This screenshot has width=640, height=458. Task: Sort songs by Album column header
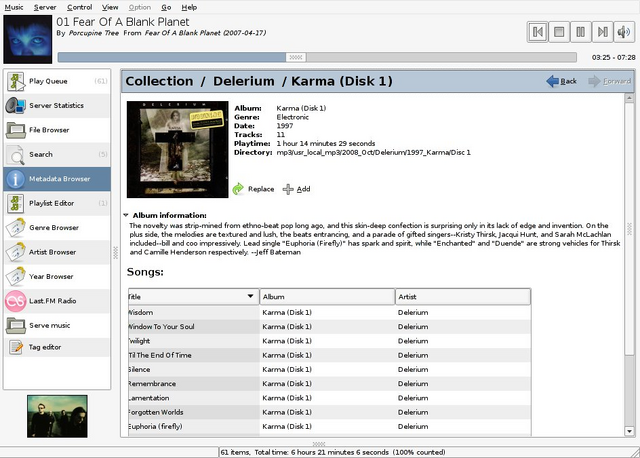327,297
